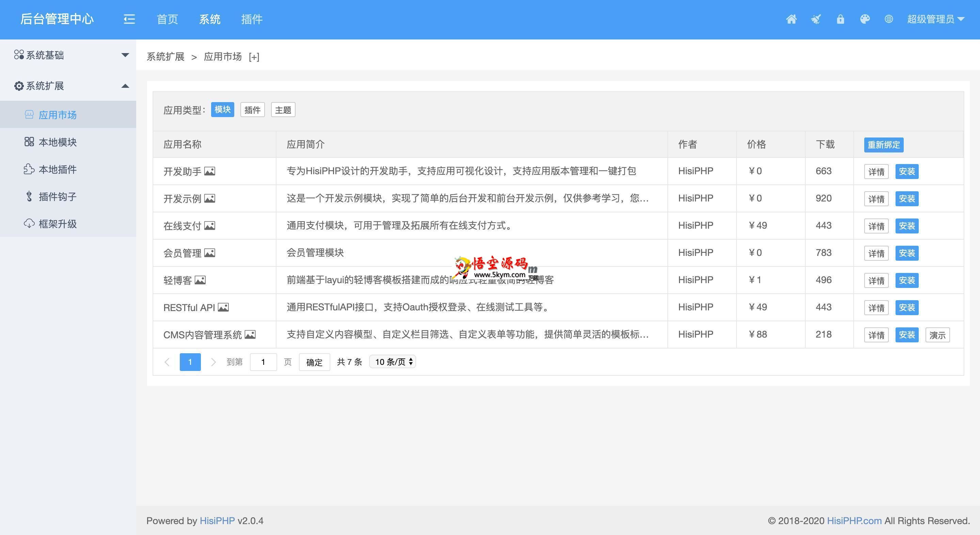The height and width of the screenshot is (535, 980).
Task: Open the 10 条/页 page size dropdown
Action: pyautogui.click(x=393, y=362)
